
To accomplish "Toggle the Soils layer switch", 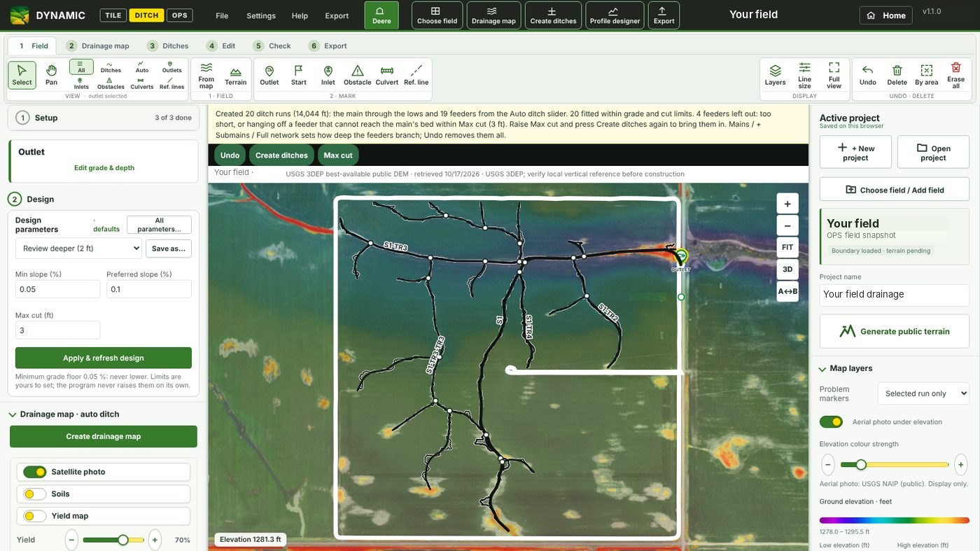I will click(x=35, y=494).
